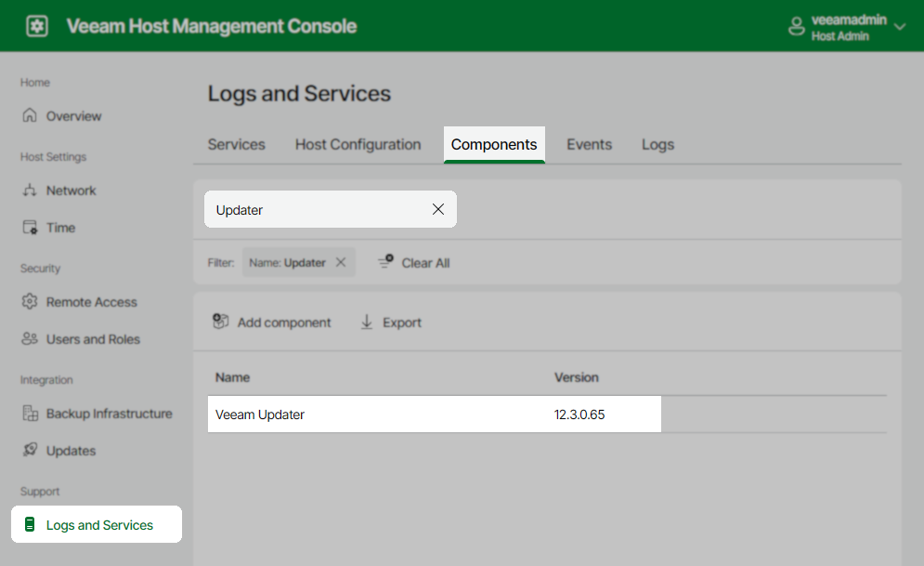
Task: Click the Logs and Services icon
Action: (30, 524)
